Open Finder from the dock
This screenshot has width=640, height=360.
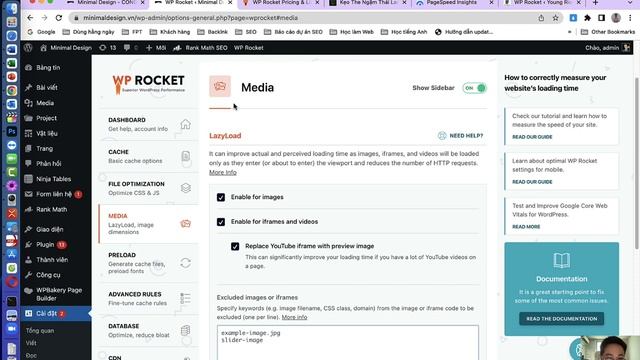click(x=11, y=8)
